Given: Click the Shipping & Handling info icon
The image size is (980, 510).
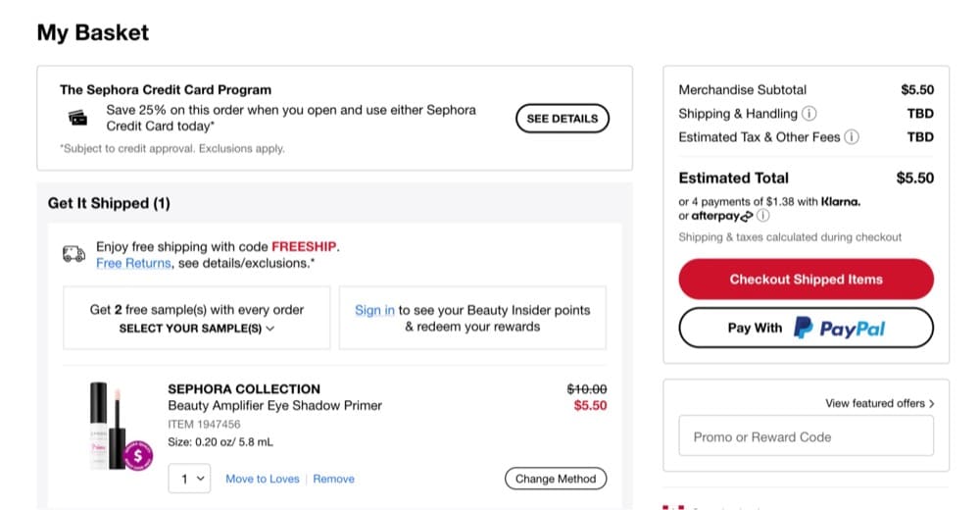Looking at the screenshot, I should (808, 113).
